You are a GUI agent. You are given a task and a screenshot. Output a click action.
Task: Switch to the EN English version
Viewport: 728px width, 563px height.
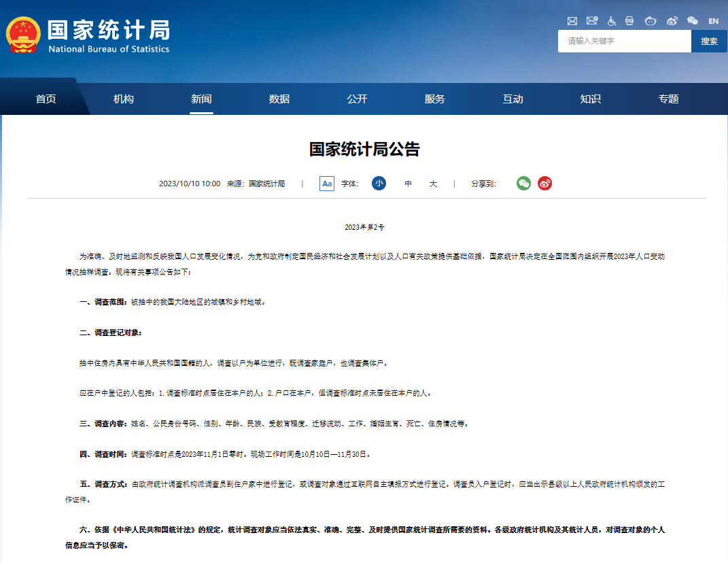point(713,21)
